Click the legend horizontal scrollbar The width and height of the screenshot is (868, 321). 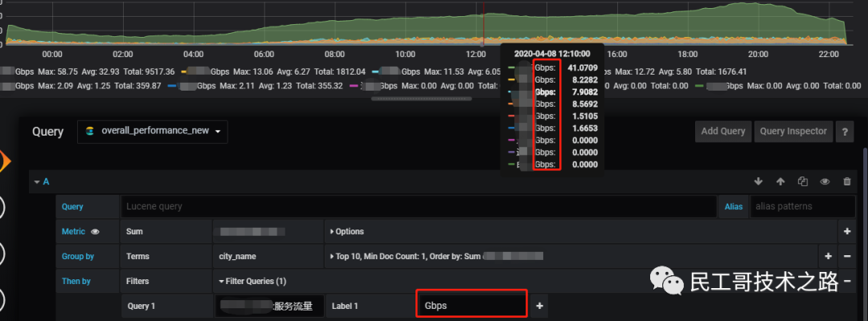(421, 99)
